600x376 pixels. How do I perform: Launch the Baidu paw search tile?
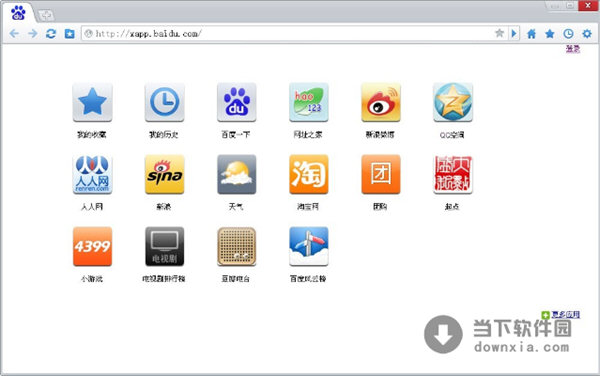(236, 102)
